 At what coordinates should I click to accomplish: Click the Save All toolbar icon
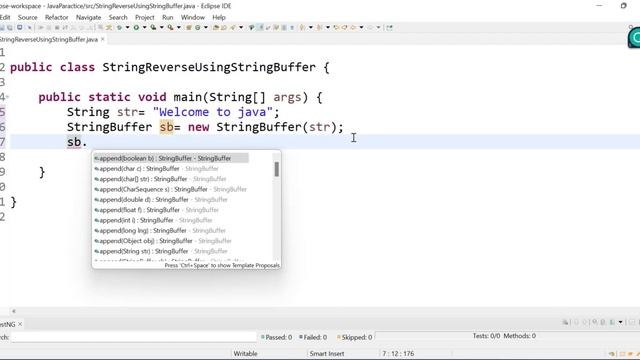click(9, 28)
